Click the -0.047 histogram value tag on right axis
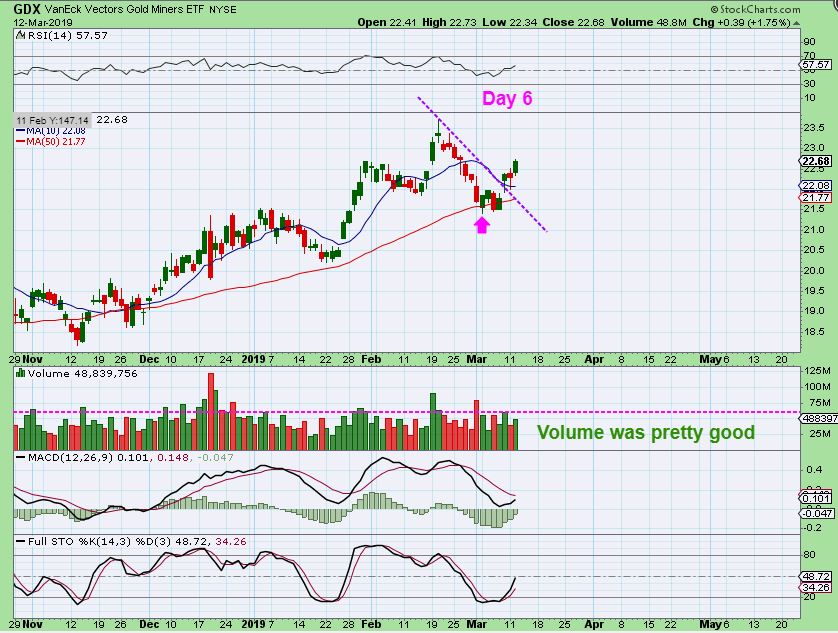 817,513
